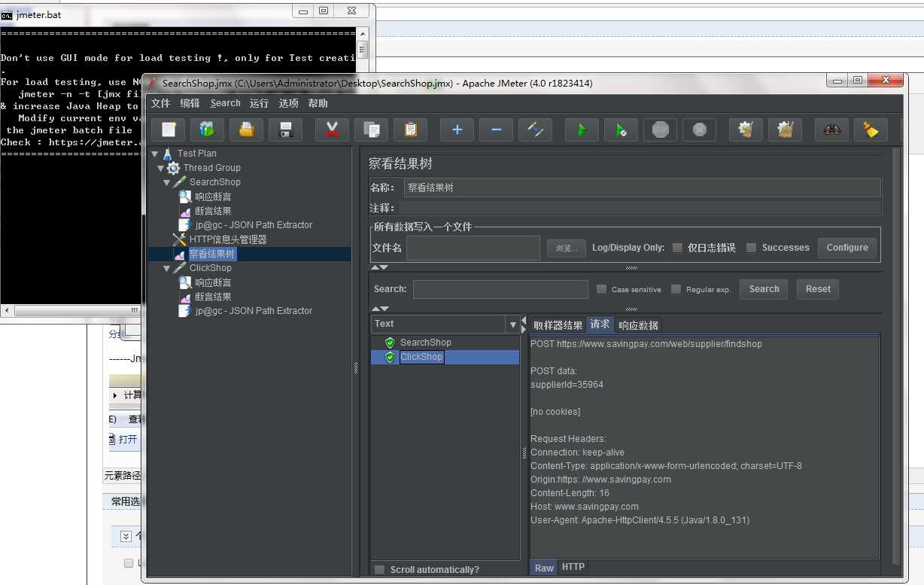The height and width of the screenshot is (585, 924).
Task: Select JSON Path Extractor under SearchShop
Action: 253,225
